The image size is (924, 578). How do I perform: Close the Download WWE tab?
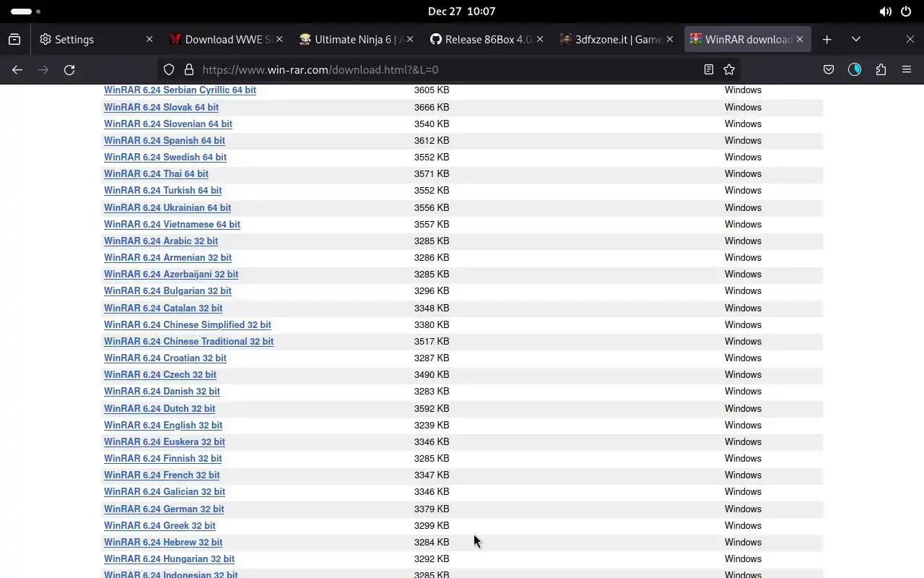pos(279,39)
